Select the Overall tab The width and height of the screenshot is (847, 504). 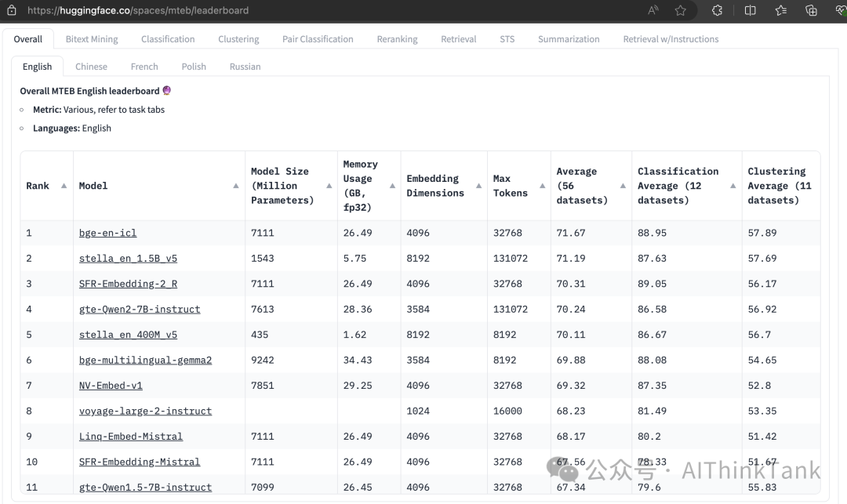pyautogui.click(x=28, y=39)
